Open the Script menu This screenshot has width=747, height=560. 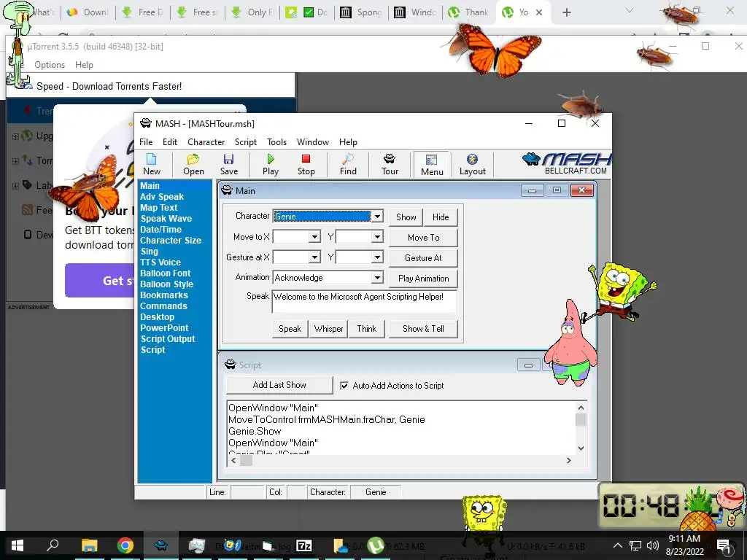(x=245, y=142)
